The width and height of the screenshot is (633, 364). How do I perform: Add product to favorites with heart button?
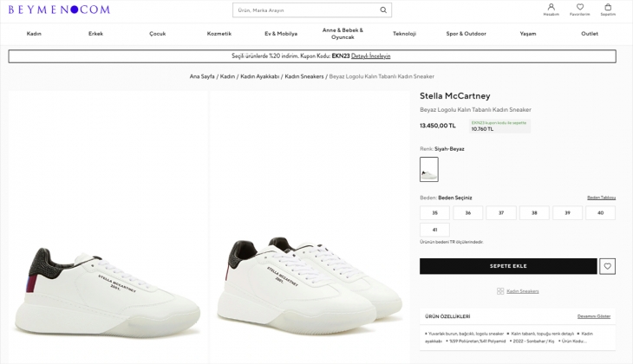pyautogui.click(x=607, y=266)
